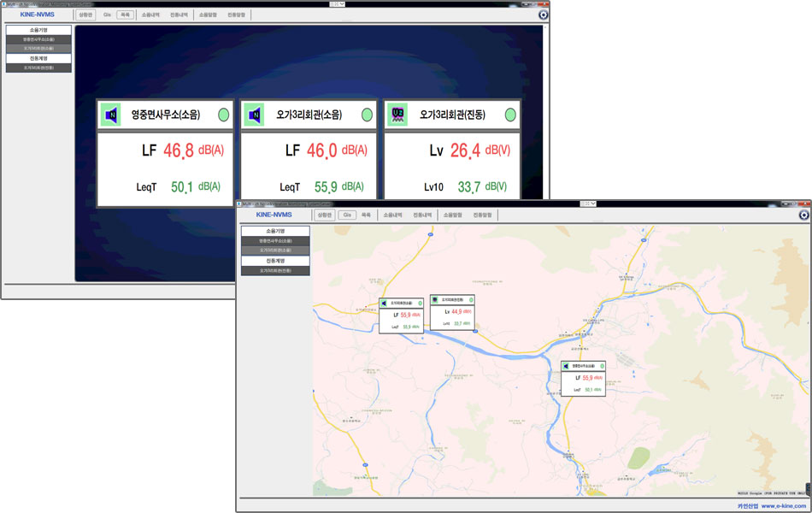
Task: Toggle green status light on 오가3리회관(소음) dashboard card
Action: pos(367,115)
